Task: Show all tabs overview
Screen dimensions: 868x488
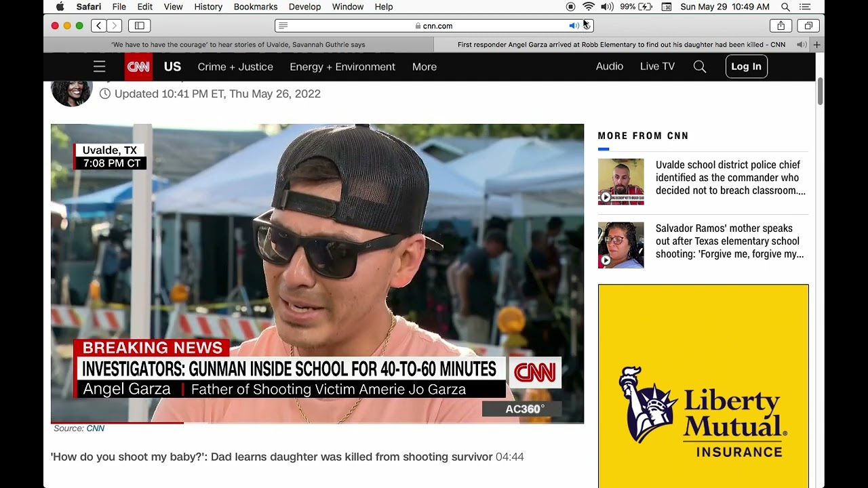Action: [x=808, y=26]
